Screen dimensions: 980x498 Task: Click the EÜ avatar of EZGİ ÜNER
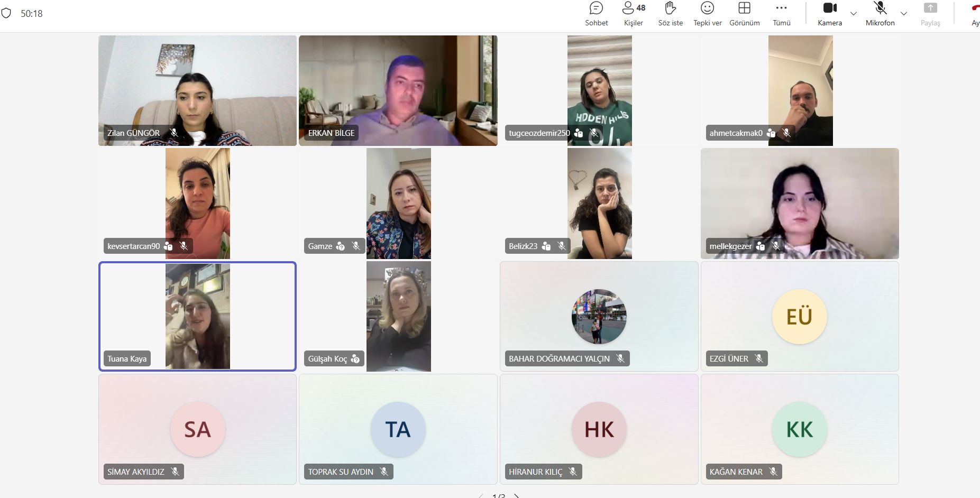tap(799, 317)
